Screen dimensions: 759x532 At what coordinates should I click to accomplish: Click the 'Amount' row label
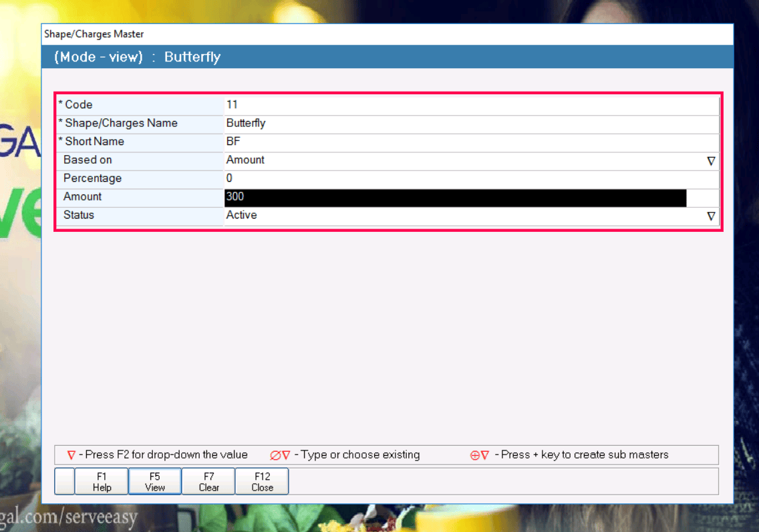82,196
